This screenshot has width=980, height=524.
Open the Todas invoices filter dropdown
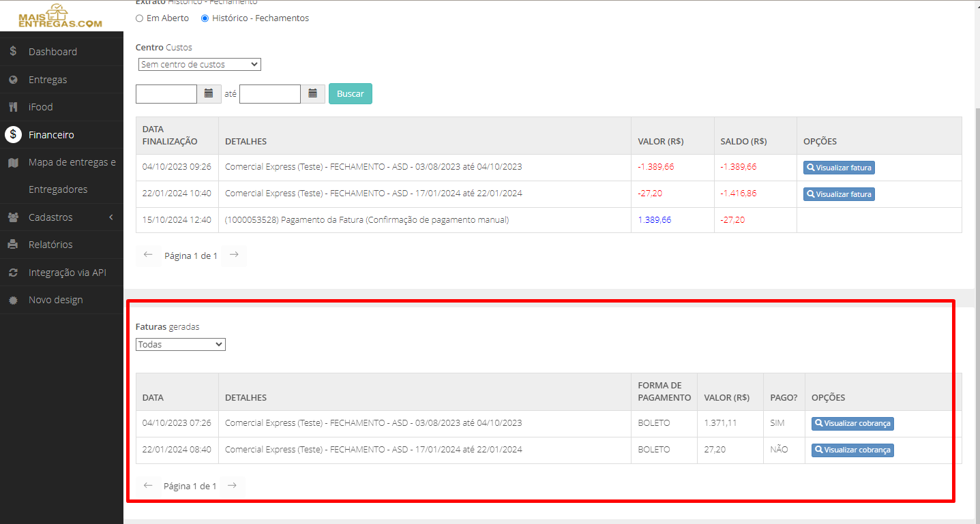(181, 344)
